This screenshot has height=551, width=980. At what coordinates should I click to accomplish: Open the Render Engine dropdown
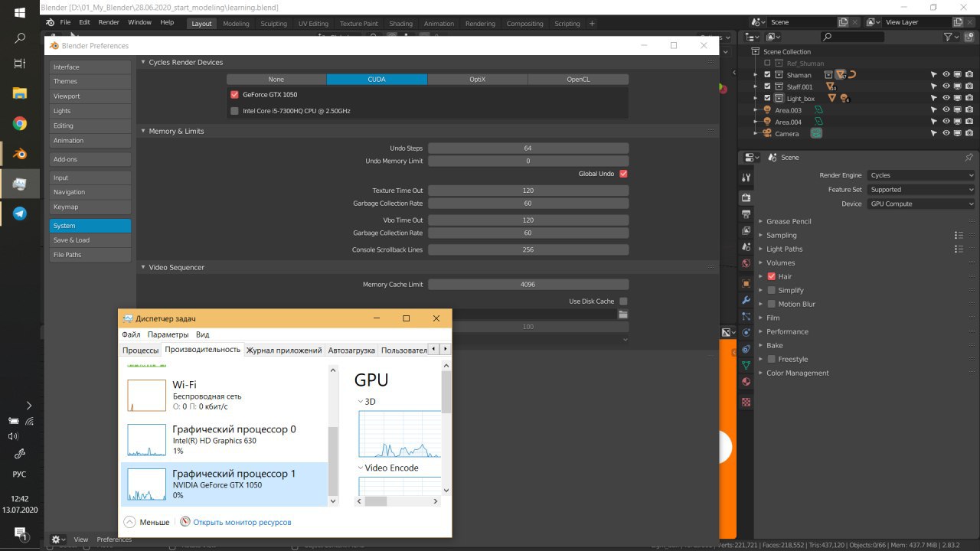921,175
